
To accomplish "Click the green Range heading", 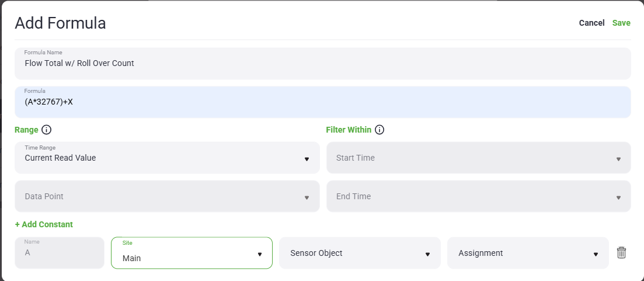I will click(x=26, y=130).
